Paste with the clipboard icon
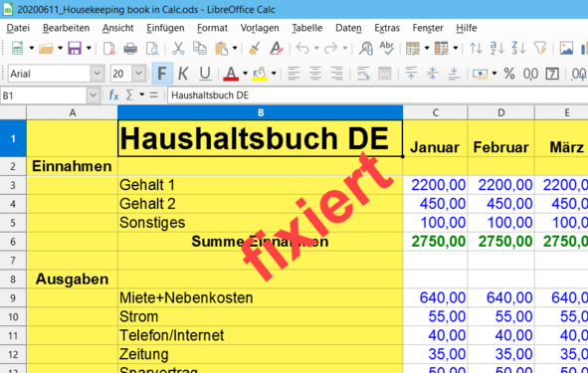The width and height of the screenshot is (588, 373). [x=221, y=49]
